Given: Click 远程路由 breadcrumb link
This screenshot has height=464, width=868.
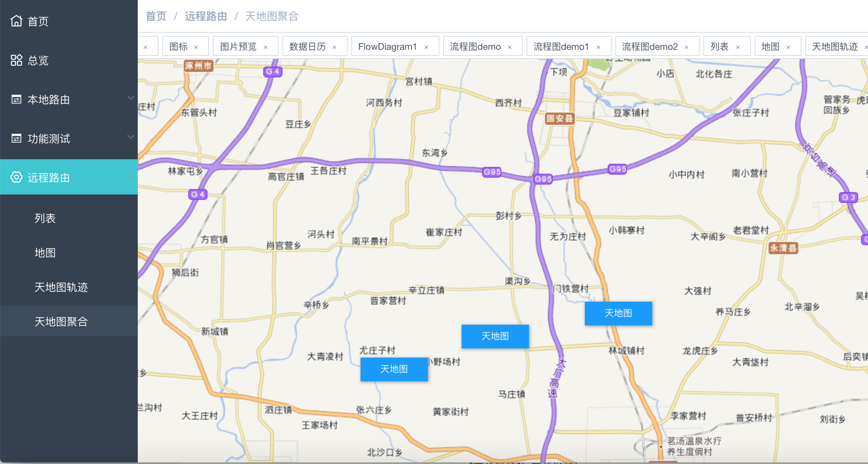Looking at the screenshot, I should (206, 16).
